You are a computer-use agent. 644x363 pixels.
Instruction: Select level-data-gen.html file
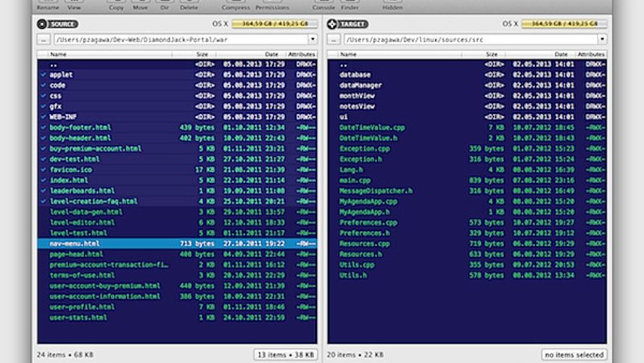point(177,212)
